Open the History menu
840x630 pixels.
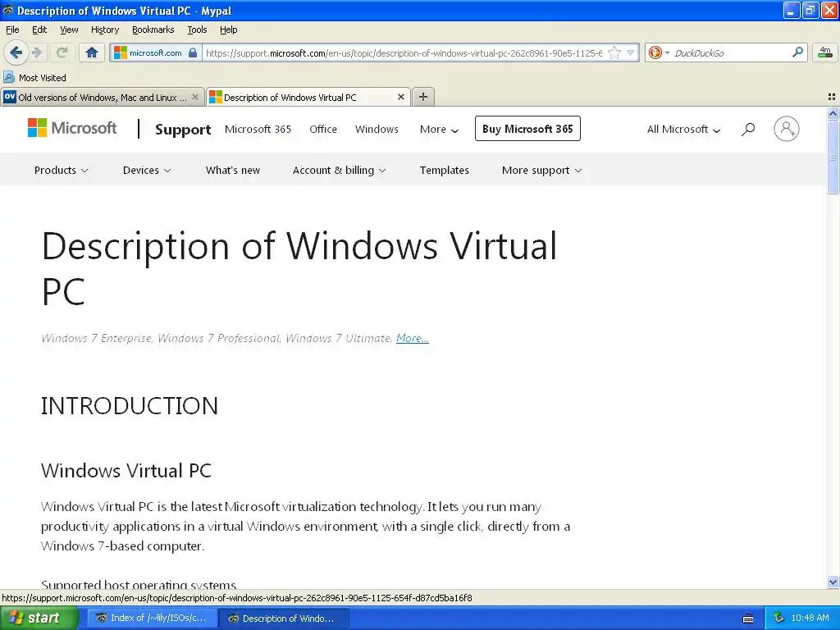pyautogui.click(x=105, y=30)
